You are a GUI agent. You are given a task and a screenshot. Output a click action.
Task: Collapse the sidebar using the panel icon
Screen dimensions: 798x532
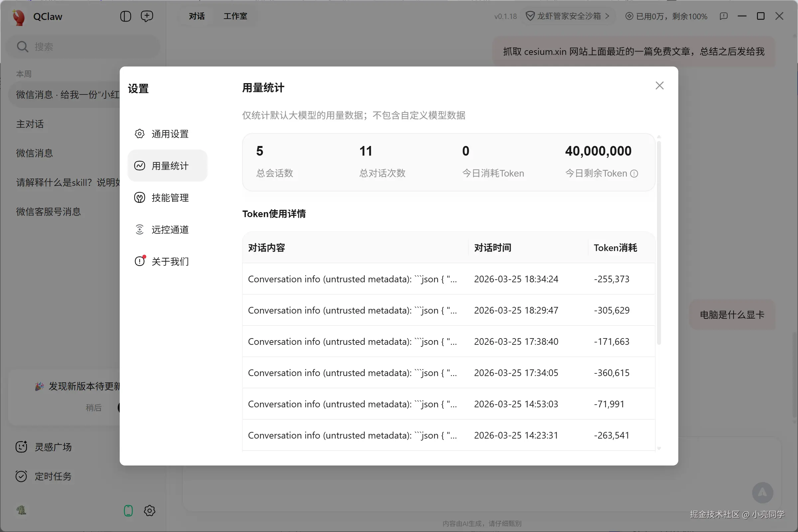[125, 16]
